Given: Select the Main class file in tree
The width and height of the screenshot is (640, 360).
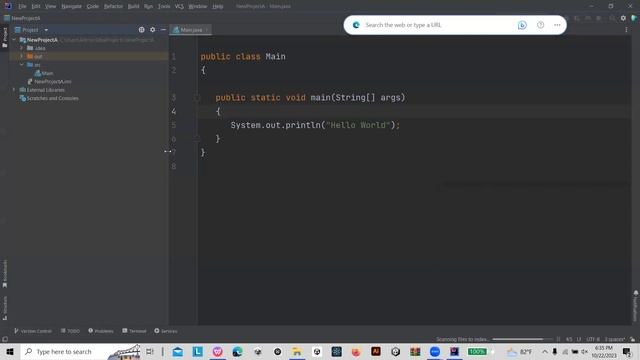Looking at the screenshot, I should pyautogui.click(x=44, y=73).
